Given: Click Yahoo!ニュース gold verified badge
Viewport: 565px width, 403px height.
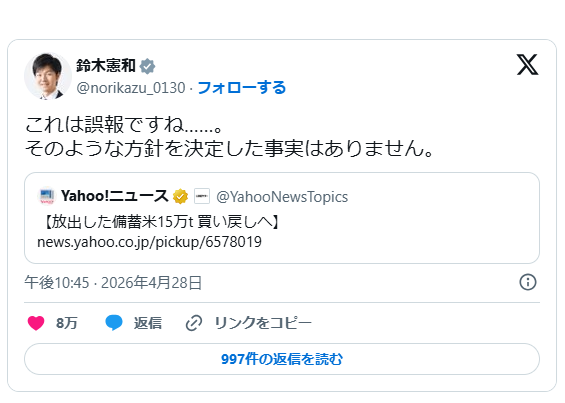Looking at the screenshot, I should pyautogui.click(x=180, y=196).
